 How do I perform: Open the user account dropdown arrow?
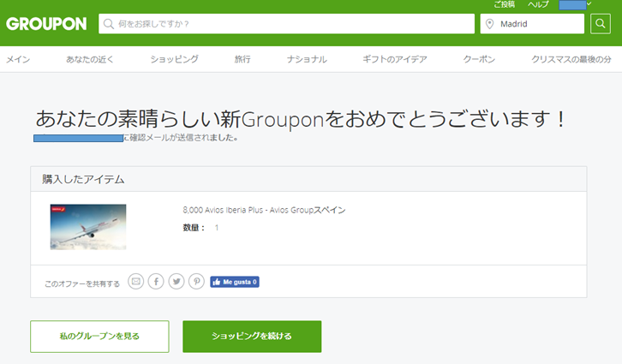[x=589, y=4]
